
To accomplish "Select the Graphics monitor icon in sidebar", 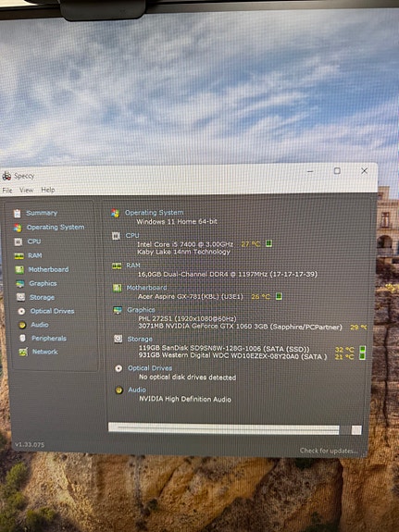I will pyautogui.click(x=20, y=284).
